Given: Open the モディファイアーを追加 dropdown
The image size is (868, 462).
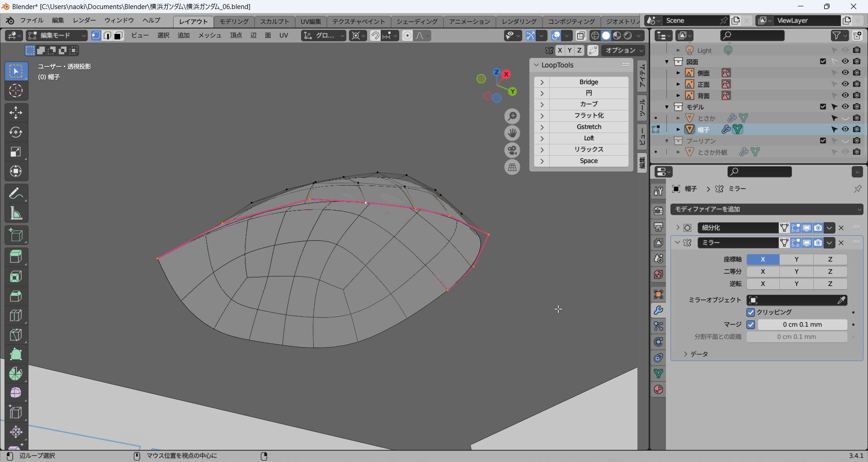Looking at the screenshot, I should [x=767, y=209].
